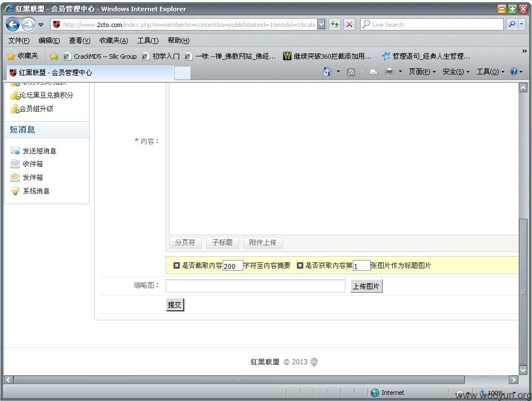Open the 页面(P) command menu

coord(422,72)
